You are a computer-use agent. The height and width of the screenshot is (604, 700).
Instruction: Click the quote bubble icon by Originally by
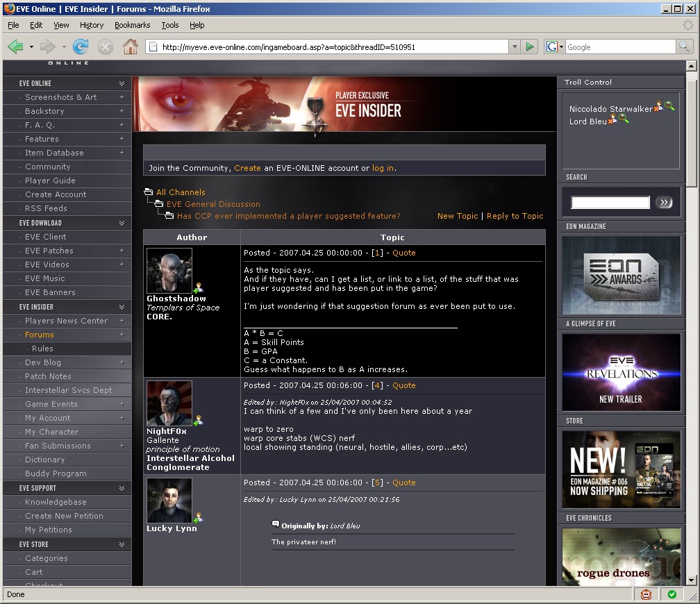click(x=276, y=524)
